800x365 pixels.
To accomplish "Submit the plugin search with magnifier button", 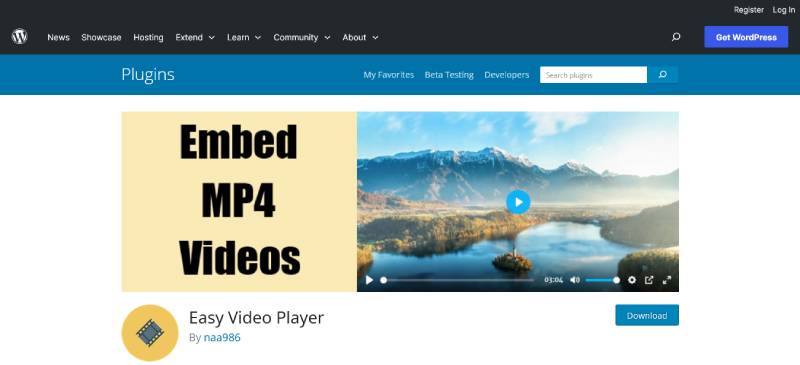I will click(x=662, y=75).
